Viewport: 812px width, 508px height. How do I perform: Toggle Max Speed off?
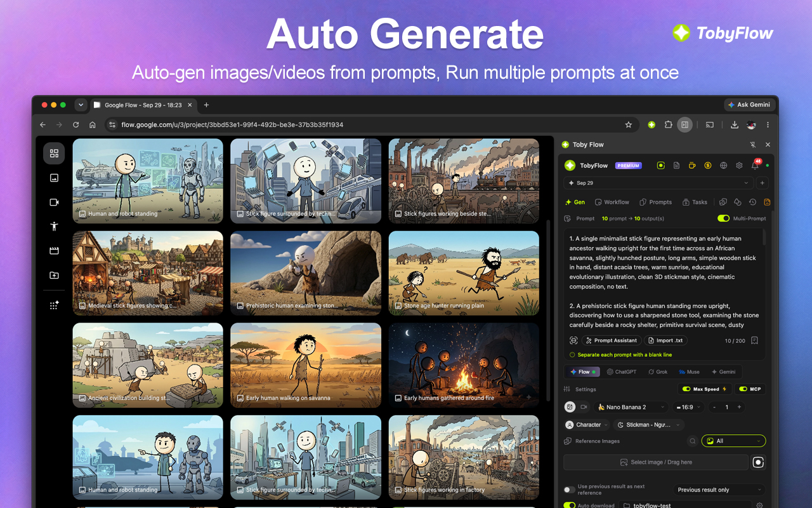[686, 389]
